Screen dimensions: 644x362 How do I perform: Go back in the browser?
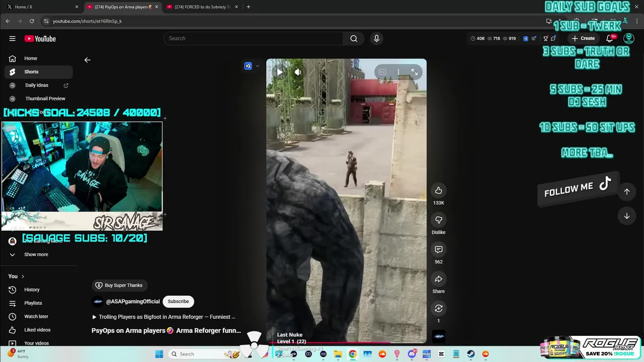[x=8, y=21]
